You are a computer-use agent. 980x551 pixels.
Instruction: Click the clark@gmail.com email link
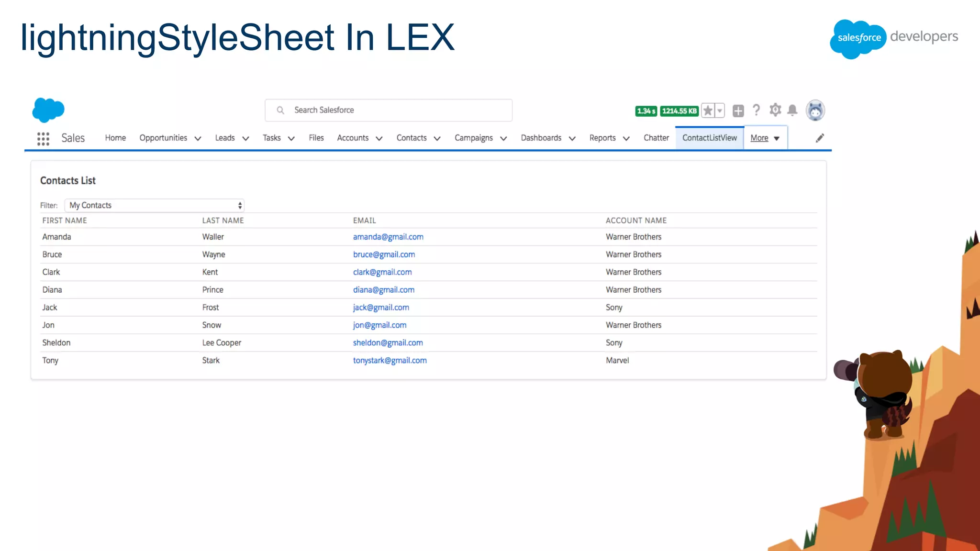point(382,272)
